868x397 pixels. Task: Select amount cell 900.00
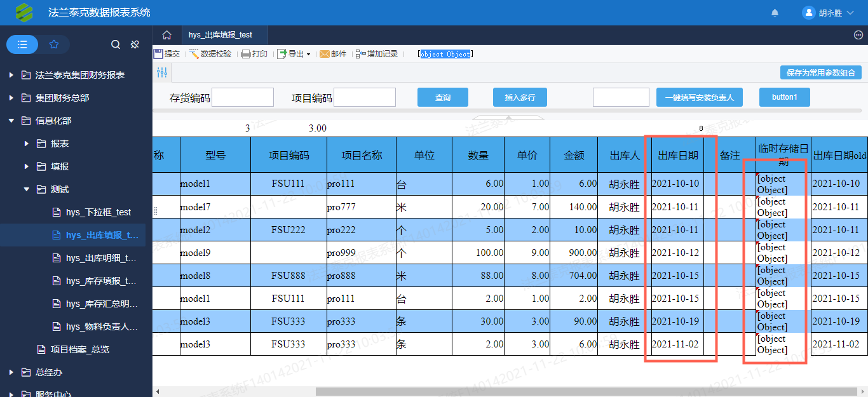tap(574, 253)
